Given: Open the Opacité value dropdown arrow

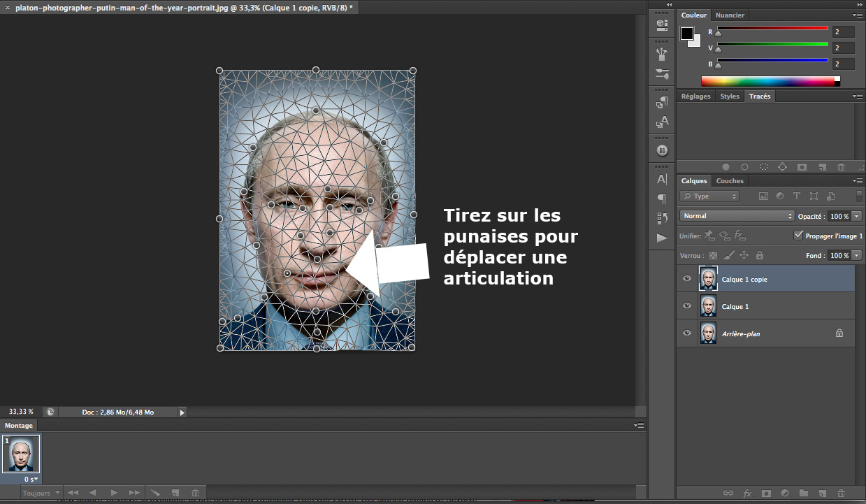Looking at the screenshot, I should (x=857, y=216).
